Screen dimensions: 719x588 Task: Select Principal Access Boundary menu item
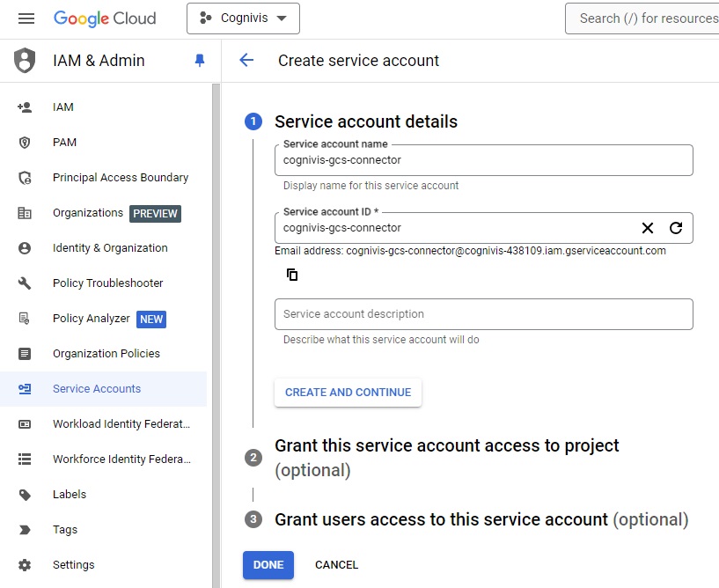pos(120,178)
